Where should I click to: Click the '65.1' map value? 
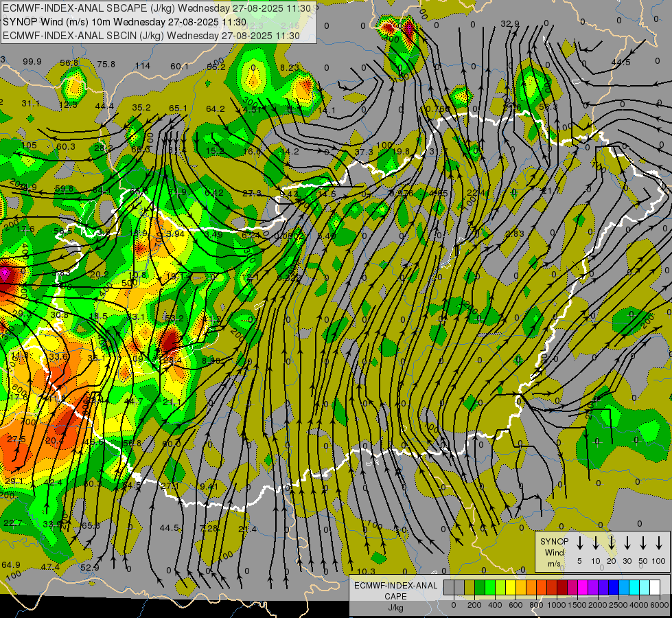pos(178,108)
